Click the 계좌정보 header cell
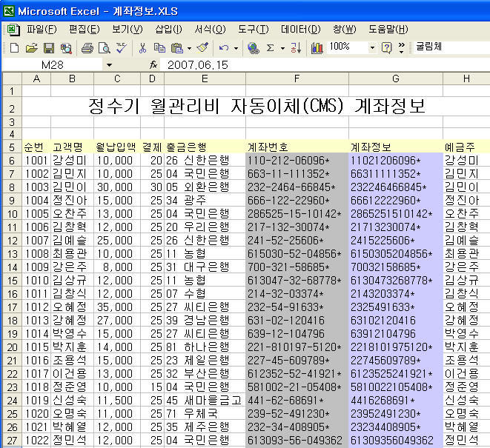Image resolution: width=490 pixels, height=448 pixels. tap(396, 147)
